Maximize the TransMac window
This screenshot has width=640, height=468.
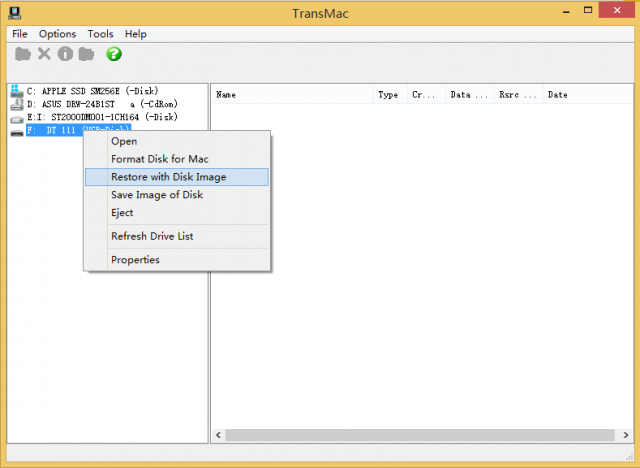pyautogui.click(x=588, y=10)
